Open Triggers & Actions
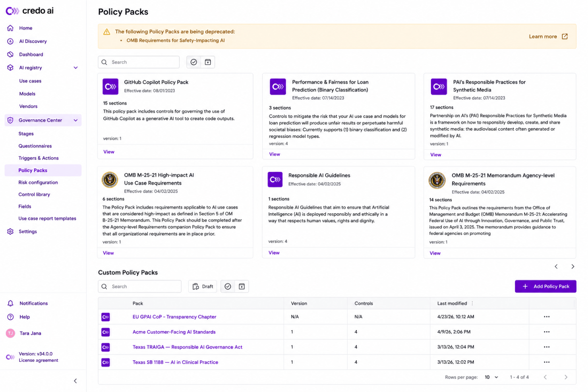The height and width of the screenshot is (392, 588). point(39,158)
